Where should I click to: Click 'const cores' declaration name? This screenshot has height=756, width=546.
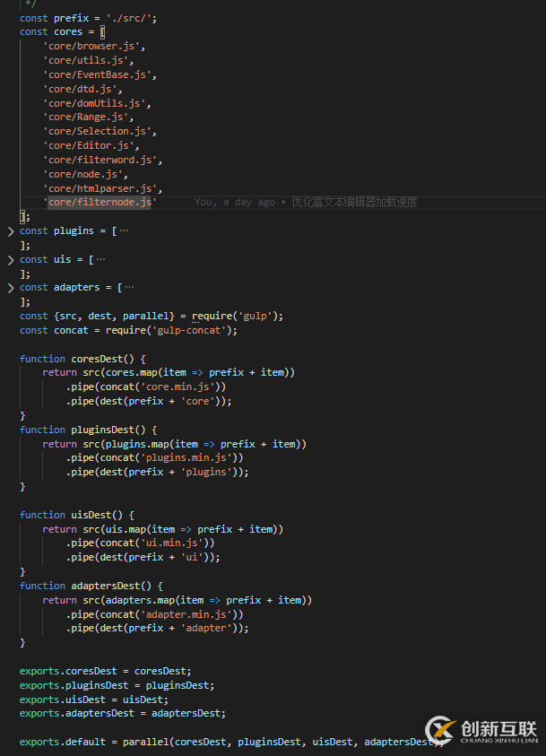click(x=68, y=31)
